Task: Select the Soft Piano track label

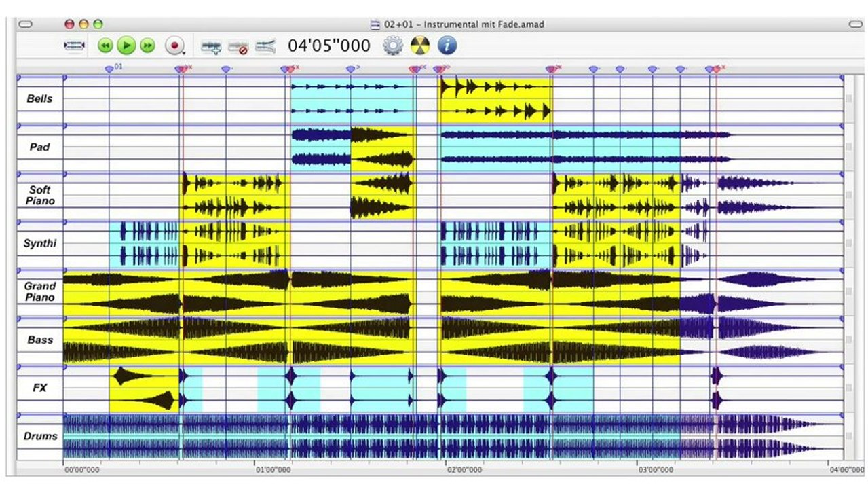Action: pos(39,196)
